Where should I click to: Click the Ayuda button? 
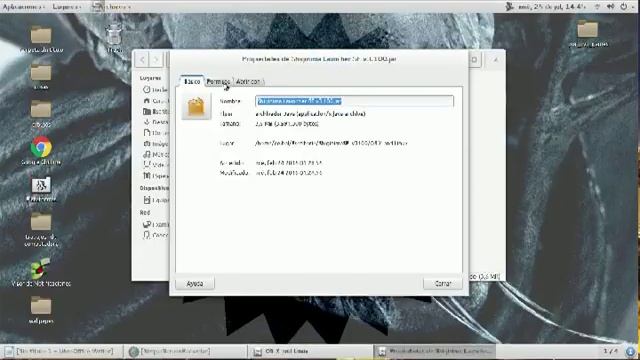coord(195,283)
